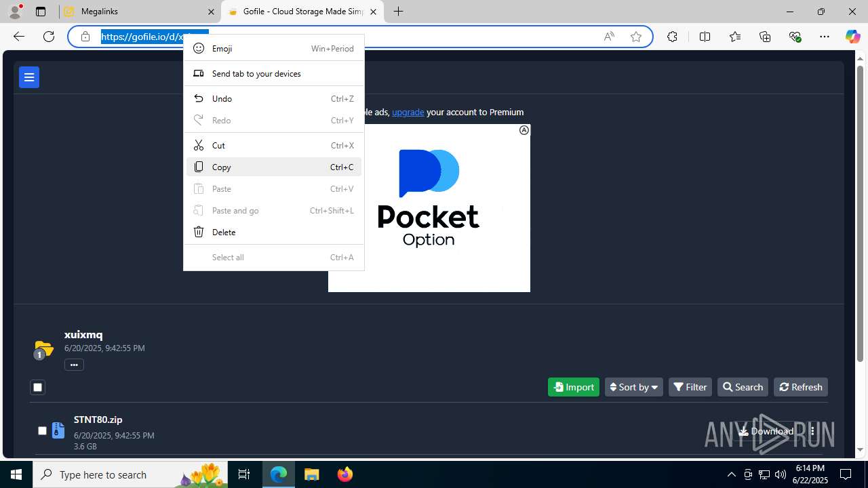
Task: Open the notification center
Action: tap(846, 474)
